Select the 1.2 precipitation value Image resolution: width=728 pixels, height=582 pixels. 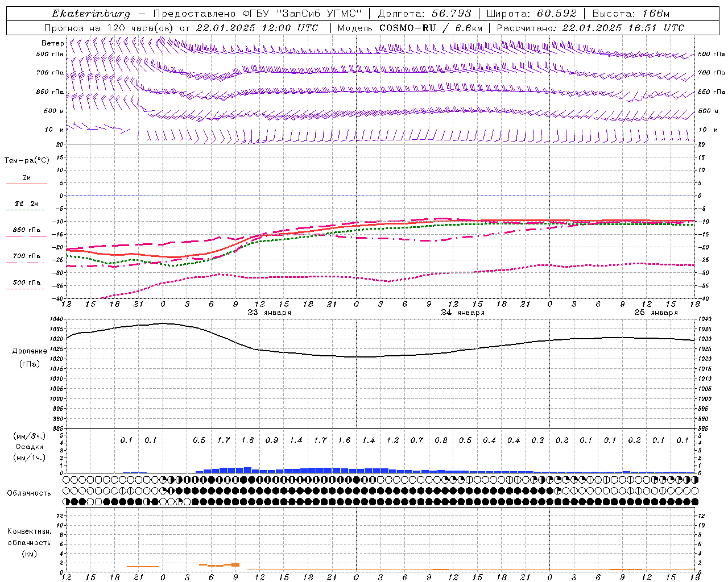(392, 440)
